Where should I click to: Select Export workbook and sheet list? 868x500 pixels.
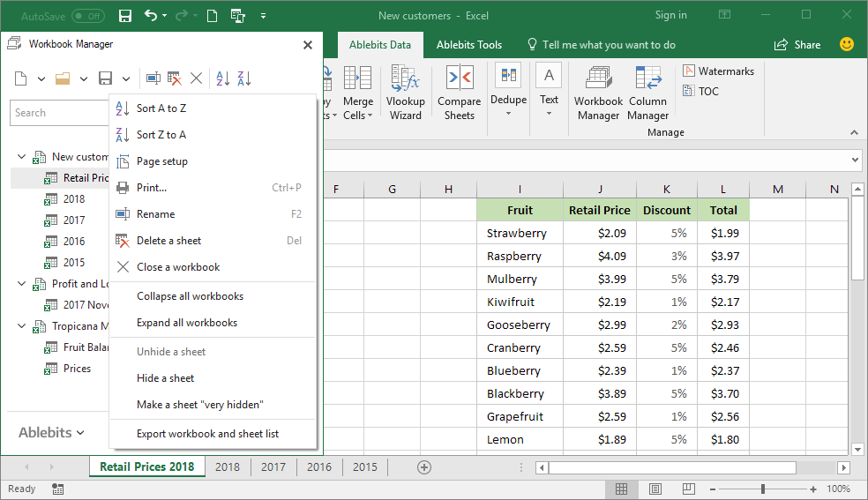(x=213, y=434)
